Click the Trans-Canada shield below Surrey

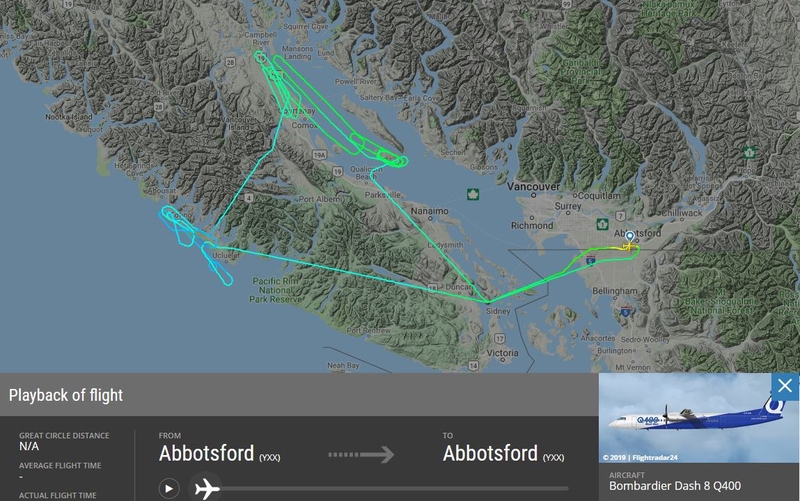603,224
